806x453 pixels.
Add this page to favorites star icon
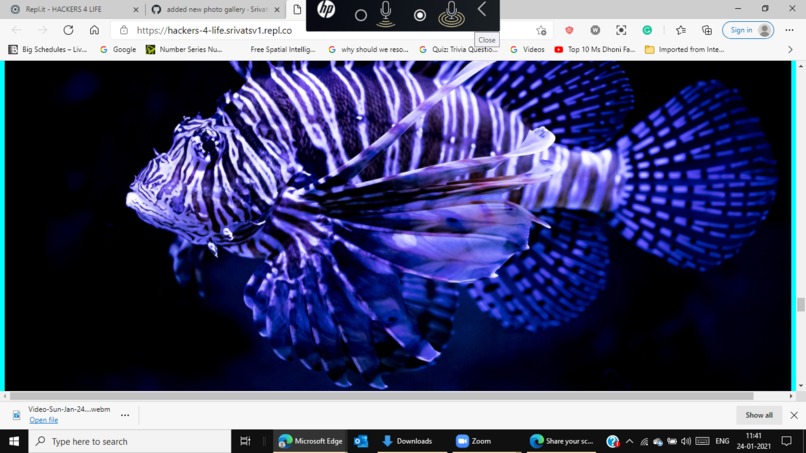pyautogui.click(x=541, y=30)
